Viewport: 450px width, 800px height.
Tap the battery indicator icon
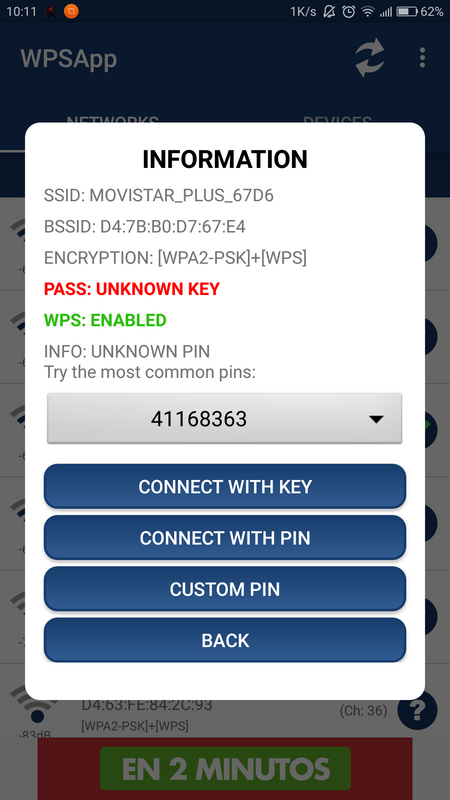point(407,12)
